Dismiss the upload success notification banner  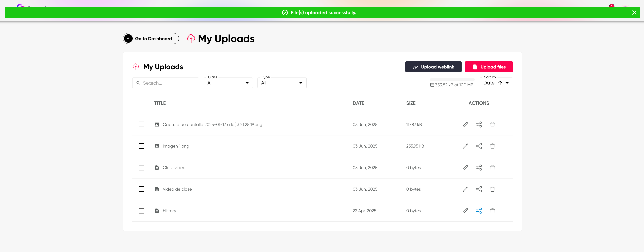coord(634,13)
